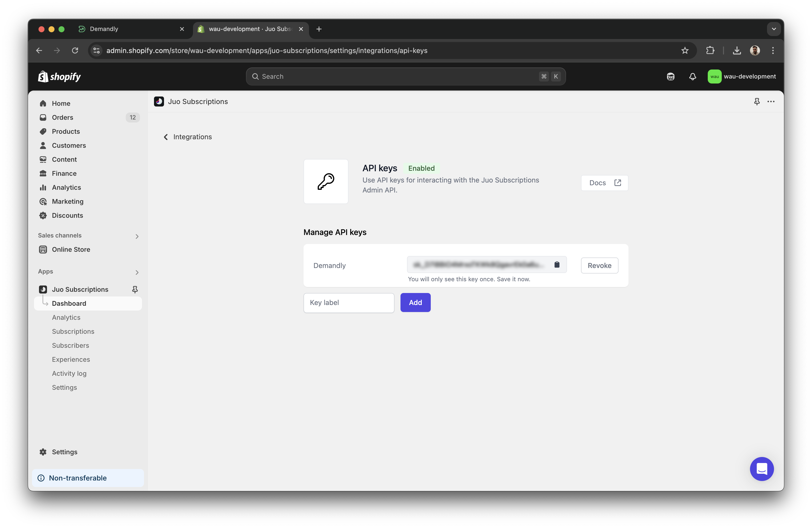This screenshot has width=812, height=528.
Task: Open the help chat bubble at bottom right
Action: pos(762,469)
